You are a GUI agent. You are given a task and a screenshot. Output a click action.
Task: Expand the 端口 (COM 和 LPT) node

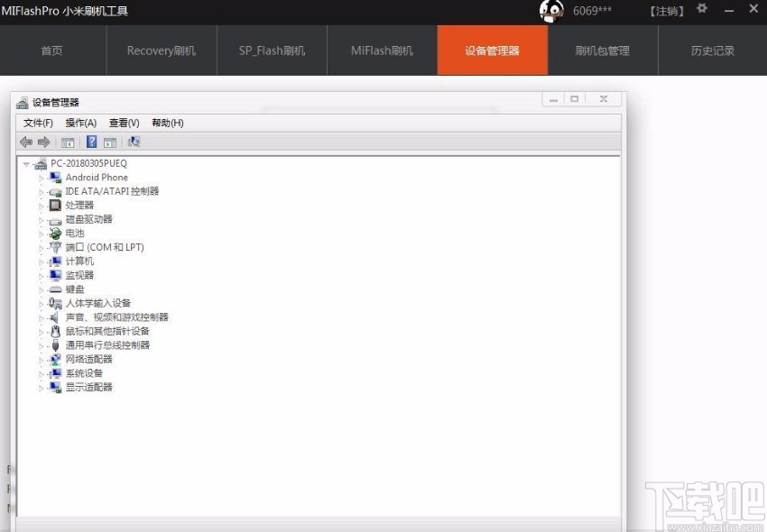42,248
